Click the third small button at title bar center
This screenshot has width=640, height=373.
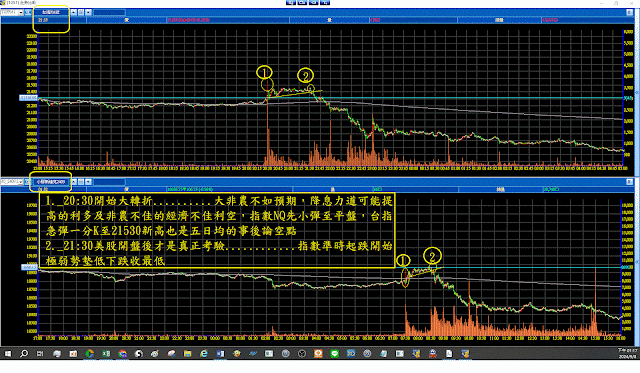click(x=313, y=2)
